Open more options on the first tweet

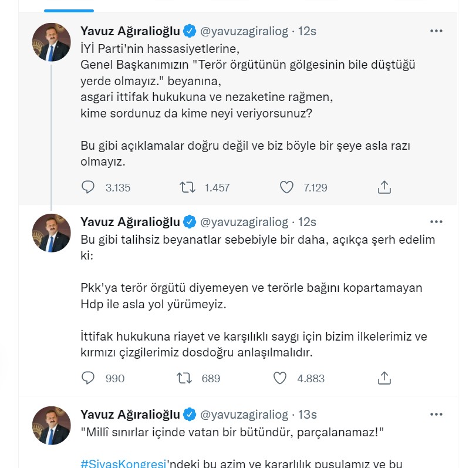[x=436, y=31]
